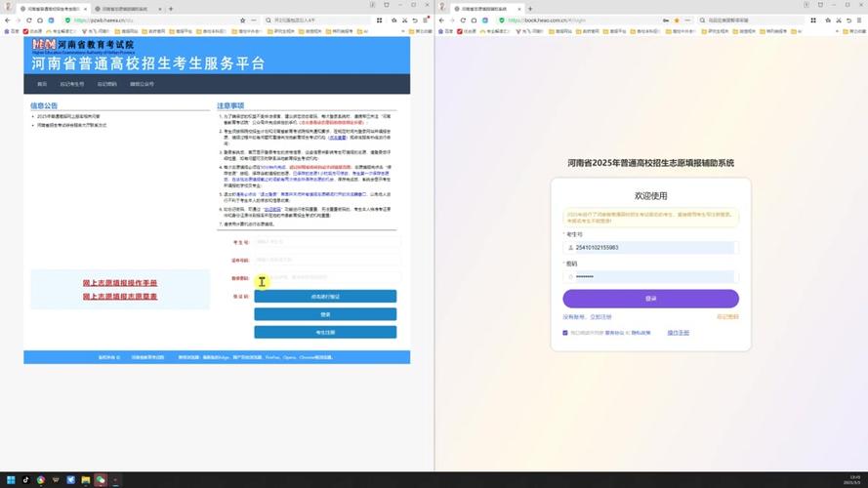This screenshot has width=868, height=488.
Task: Reload the page in left browser window
Action: 28,20
